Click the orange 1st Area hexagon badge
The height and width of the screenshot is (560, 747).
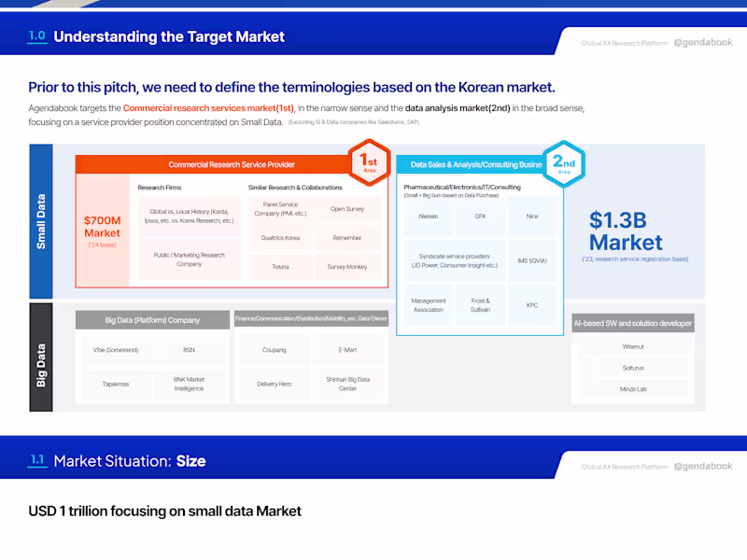(x=369, y=163)
